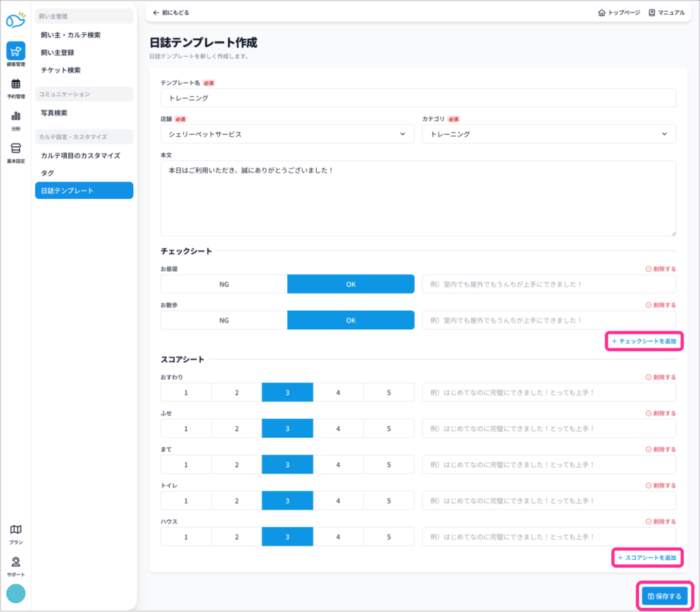This screenshot has width=700, height=612.
Task: Select score 5 for おすわり
Action: point(388,393)
